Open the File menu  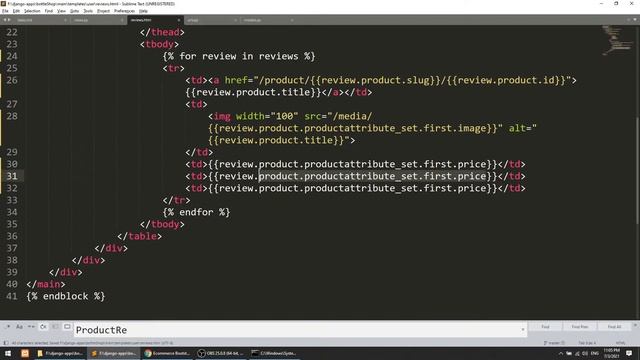(x=5, y=11)
